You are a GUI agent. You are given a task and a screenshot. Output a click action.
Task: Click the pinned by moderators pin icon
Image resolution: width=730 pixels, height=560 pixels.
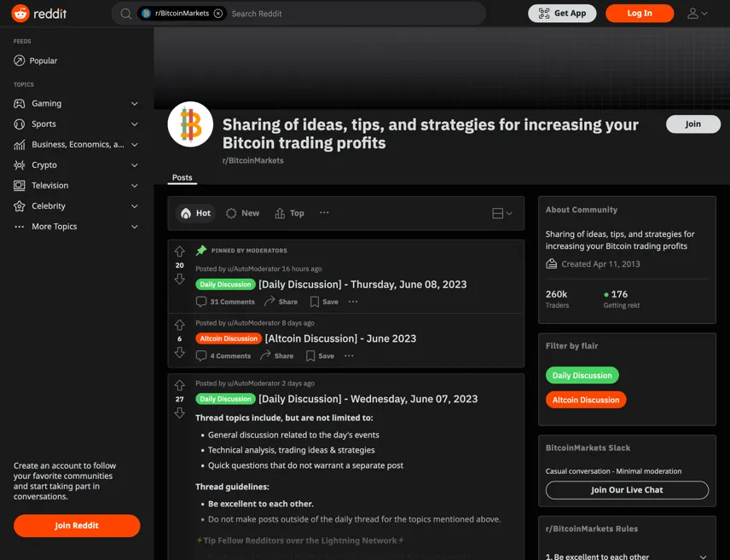tap(201, 251)
